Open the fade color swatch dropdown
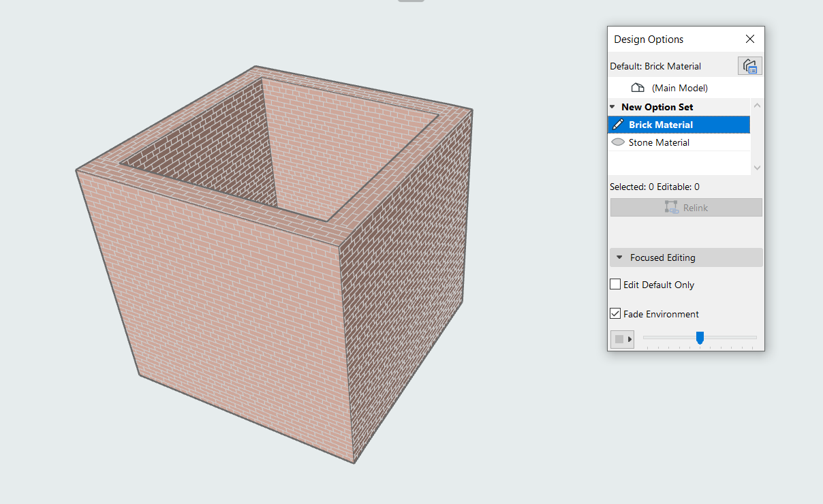The width and height of the screenshot is (823, 504). point(622,339)
